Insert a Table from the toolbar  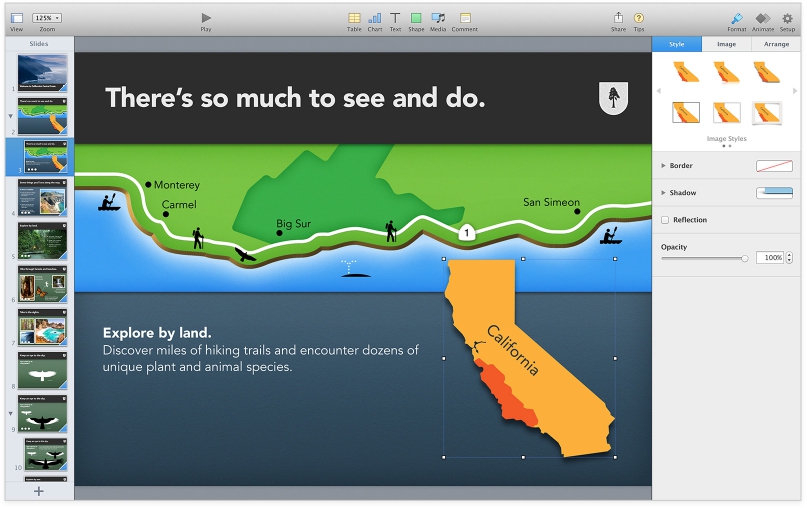[354, 18]
